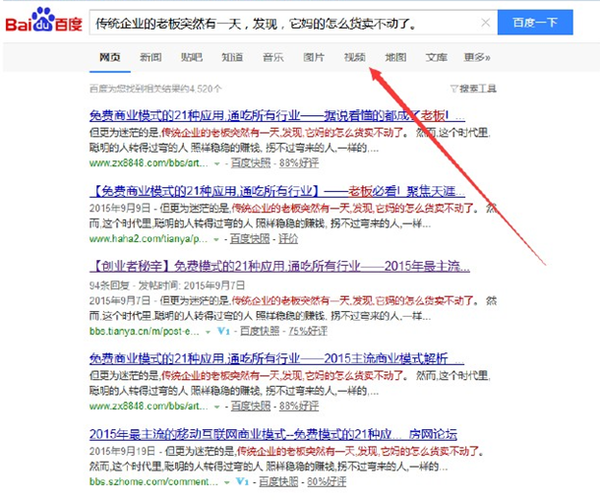Expand dropdown arrow beside haha2.com URL
This screenshot has width=600, height=502.
coord(216,240)
